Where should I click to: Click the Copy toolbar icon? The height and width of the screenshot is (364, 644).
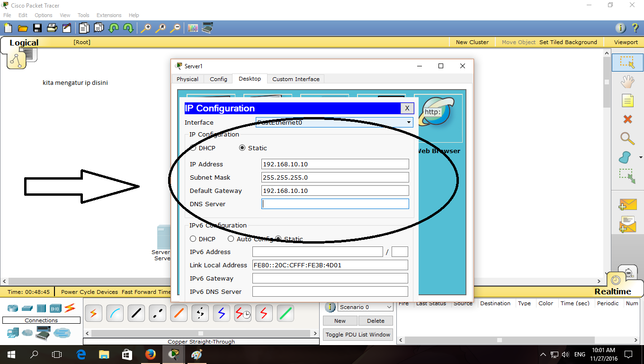point(84,28)
